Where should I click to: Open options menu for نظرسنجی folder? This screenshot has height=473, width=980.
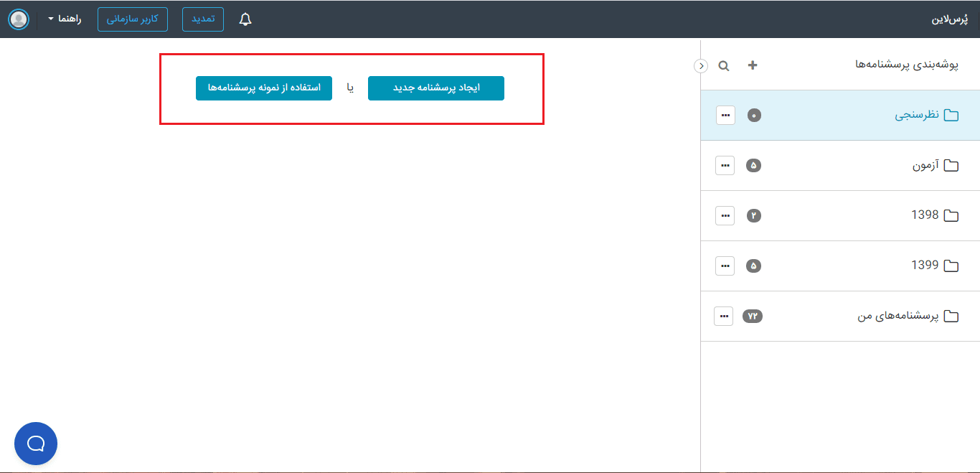click(x=725, y=115)
